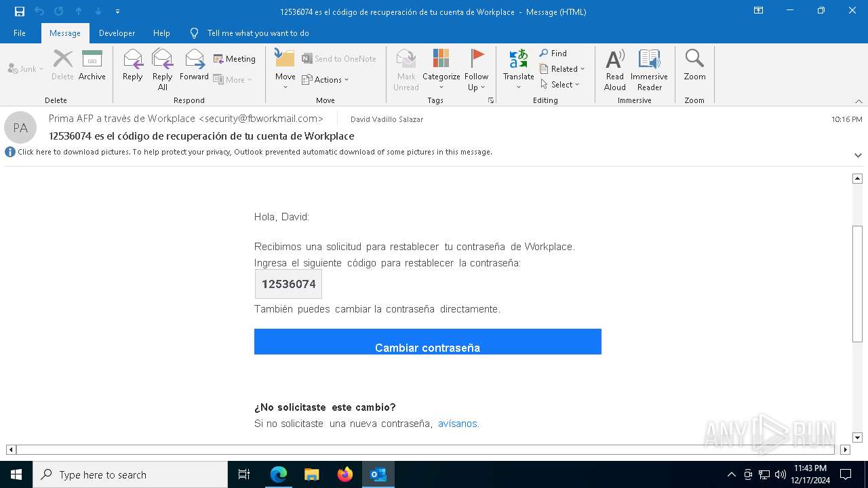
Task: Reply to the sender
Action: click(133, 66)
